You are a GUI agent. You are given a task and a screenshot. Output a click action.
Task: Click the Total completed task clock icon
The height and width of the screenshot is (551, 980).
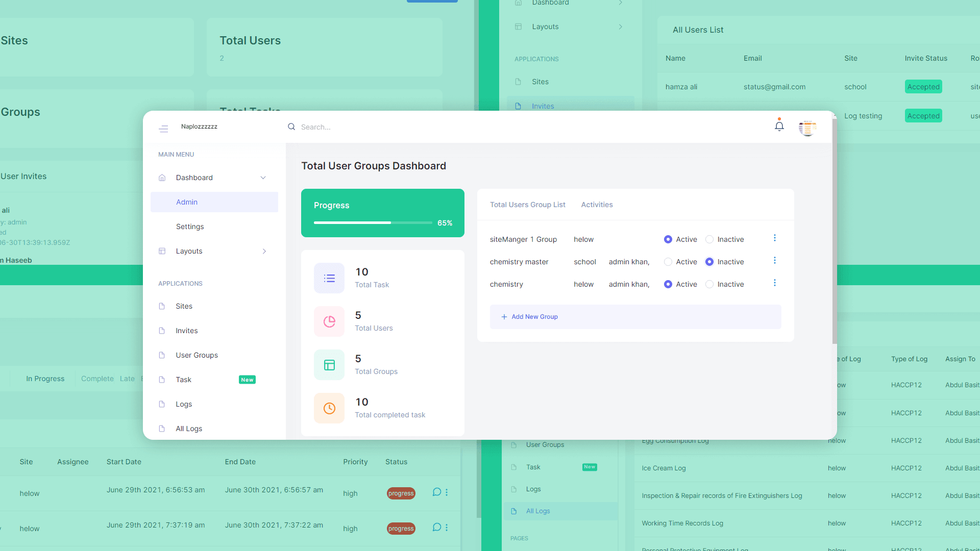[329, 408]
